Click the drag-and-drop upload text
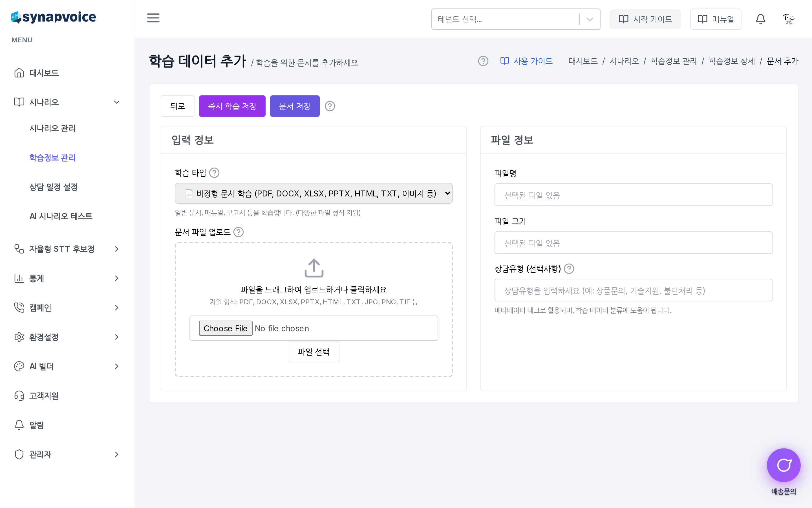The width and height of the screenshot is (812, 508). tap(314, 290)
